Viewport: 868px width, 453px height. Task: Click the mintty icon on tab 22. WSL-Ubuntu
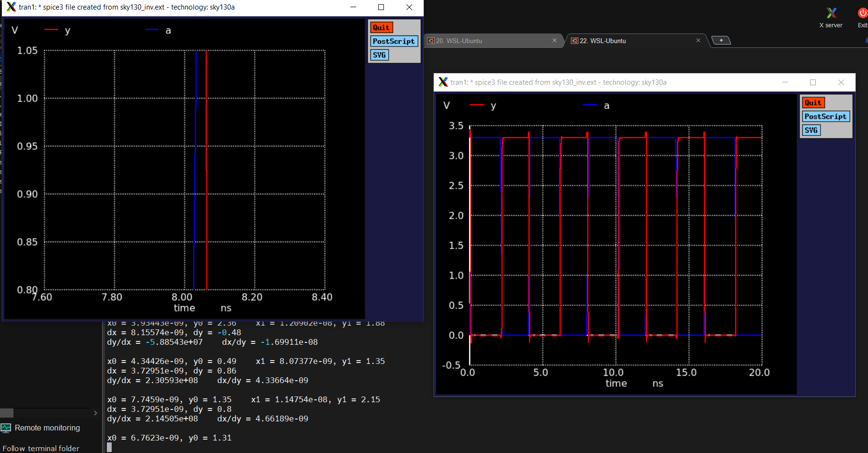[574, 41]
